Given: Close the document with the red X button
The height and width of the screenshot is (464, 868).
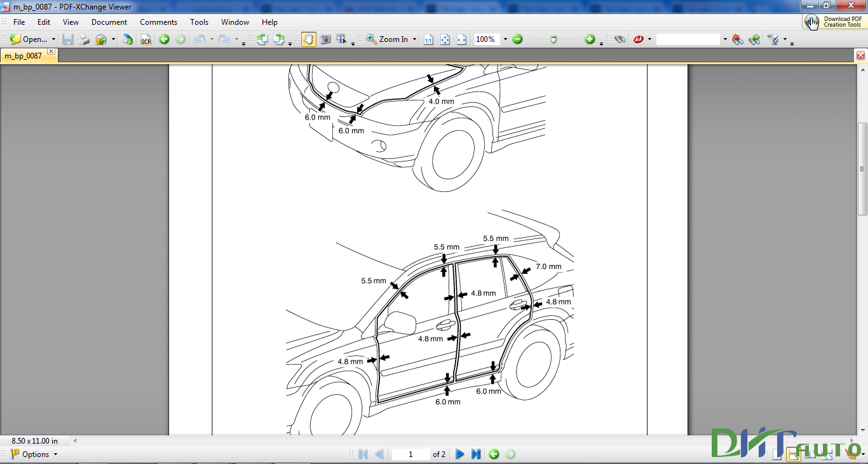Looking at the screenshot, I should point(860,56).
